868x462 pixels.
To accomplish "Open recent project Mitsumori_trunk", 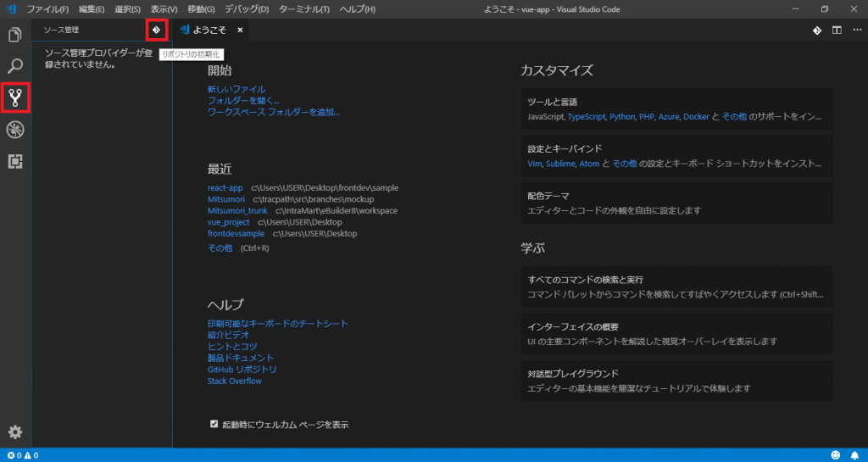I will pyautogui.click(x=237, y=211).
